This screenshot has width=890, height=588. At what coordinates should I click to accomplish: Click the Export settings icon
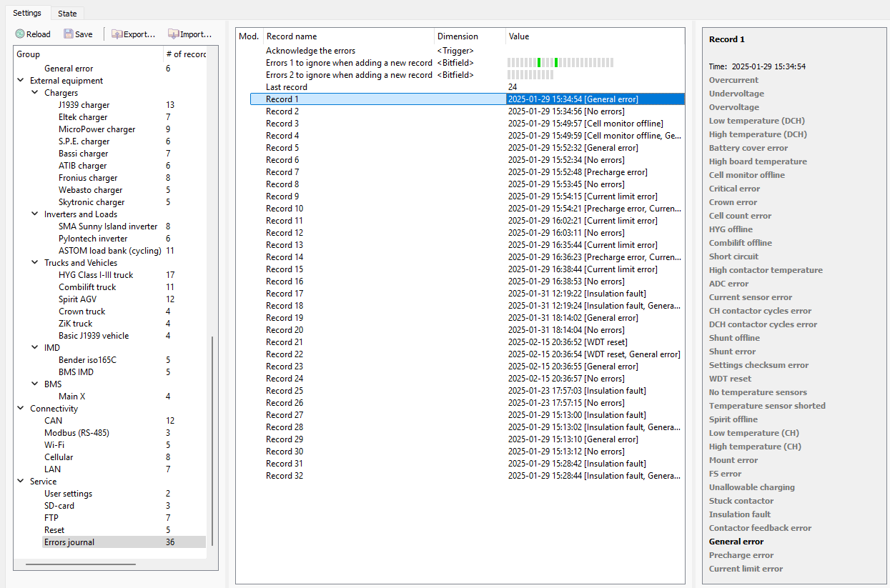pyautogui.click(x=117, y=34)
